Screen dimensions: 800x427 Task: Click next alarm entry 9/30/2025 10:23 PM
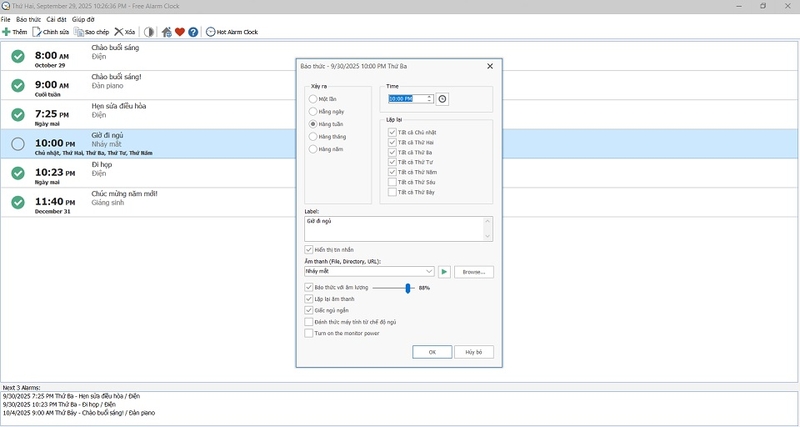coord(59,405)
